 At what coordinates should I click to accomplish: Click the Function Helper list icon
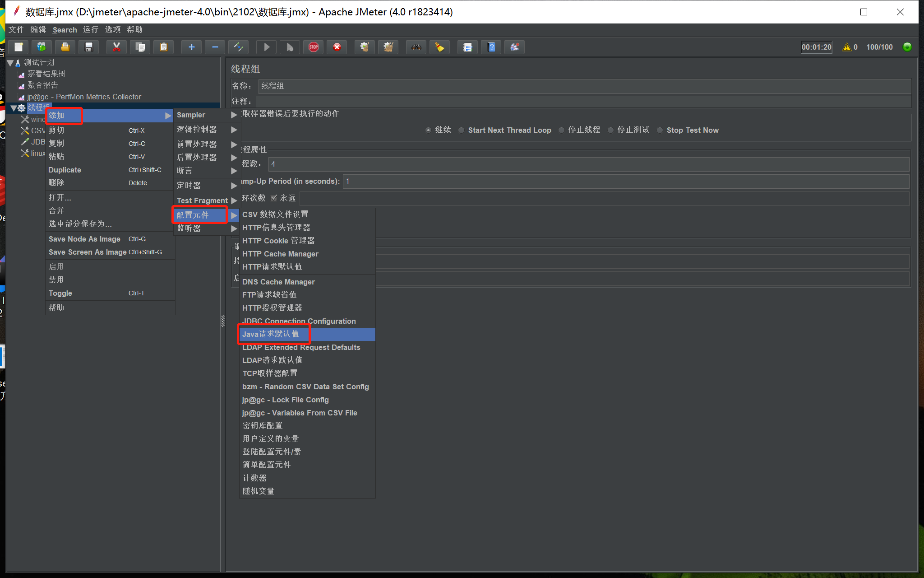click(467, 47)
